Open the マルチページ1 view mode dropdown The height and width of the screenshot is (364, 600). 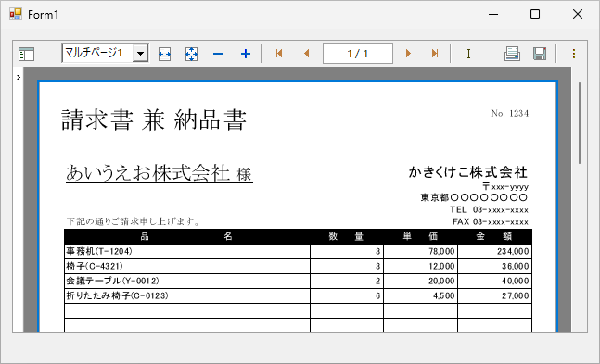click(140, 53)
